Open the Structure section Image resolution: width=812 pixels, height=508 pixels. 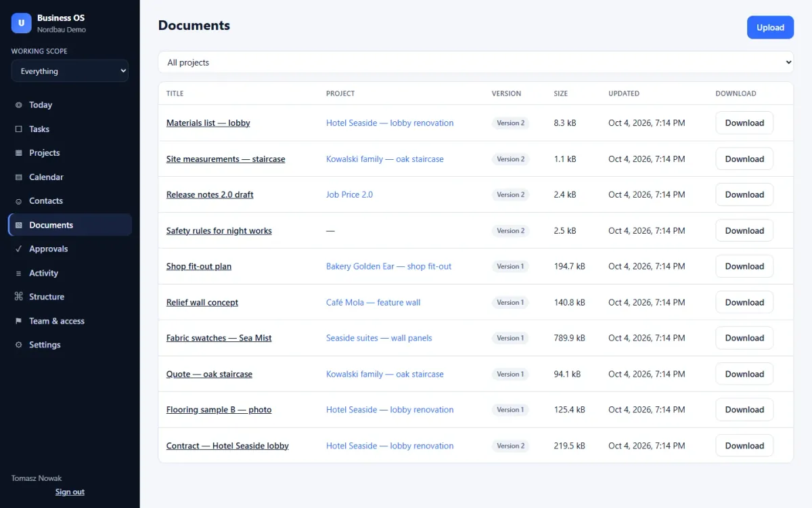[x=70, y=297]
